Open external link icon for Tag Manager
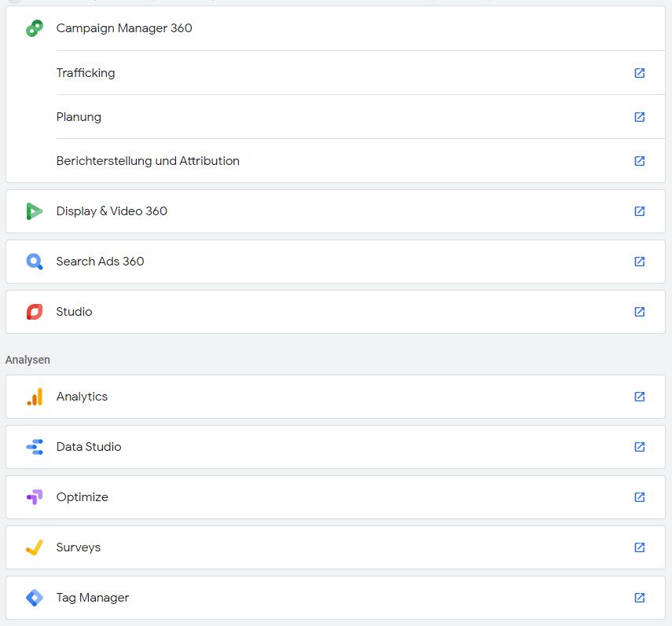This screenshot has width=672, height=626. tap(640, 598)
